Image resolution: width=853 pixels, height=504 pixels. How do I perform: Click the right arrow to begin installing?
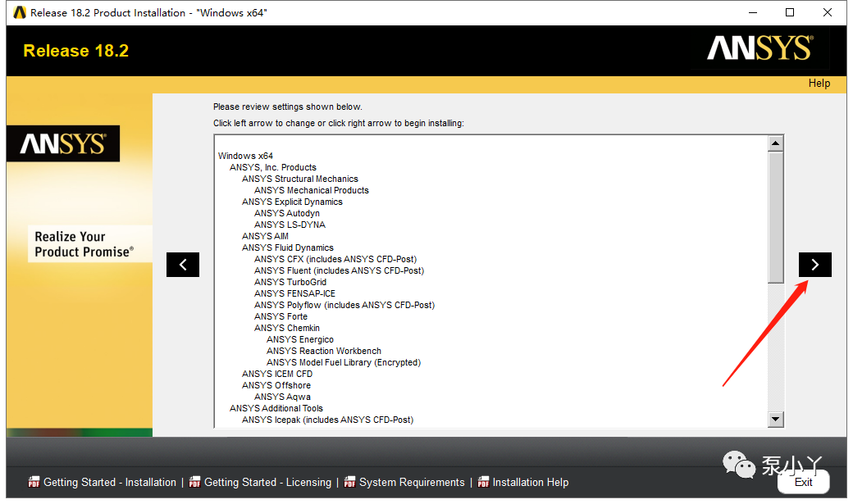[x=815, y=265]
